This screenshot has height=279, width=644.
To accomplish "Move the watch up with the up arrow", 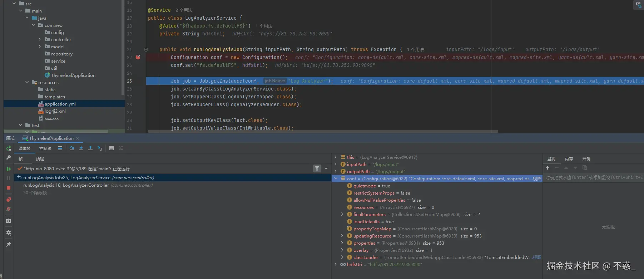I will (x=566, y=168).
